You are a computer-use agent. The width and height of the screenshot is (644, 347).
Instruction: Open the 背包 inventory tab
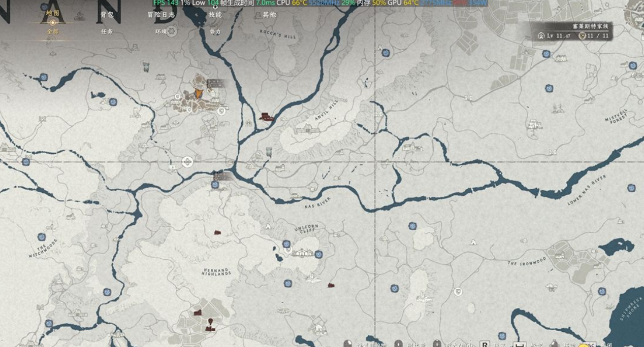coord(107,15)
